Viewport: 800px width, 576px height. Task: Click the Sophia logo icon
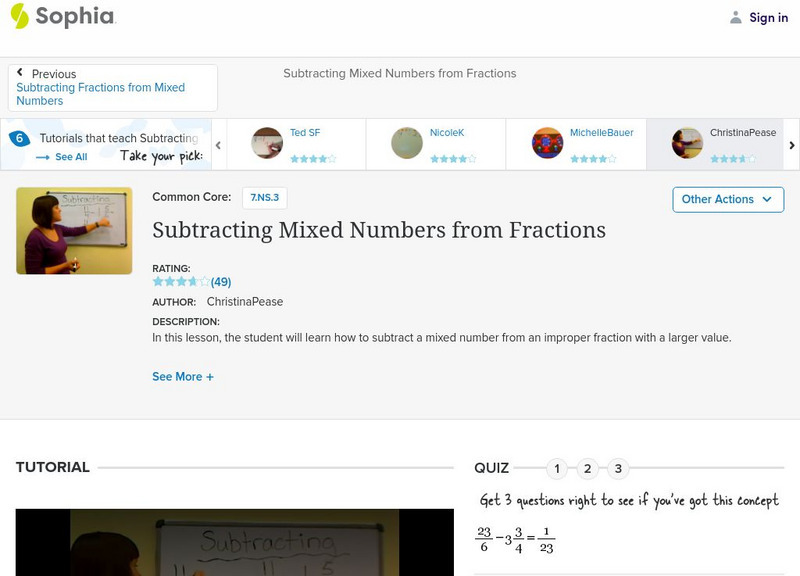(19, 16)
